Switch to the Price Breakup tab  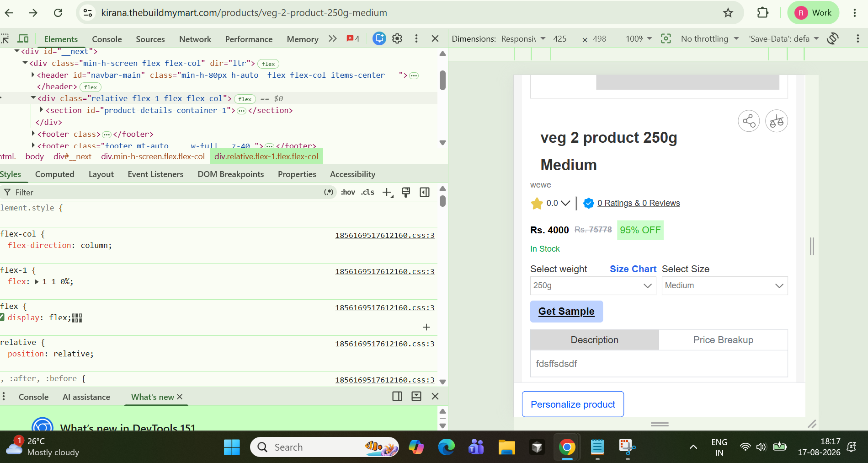723,340
